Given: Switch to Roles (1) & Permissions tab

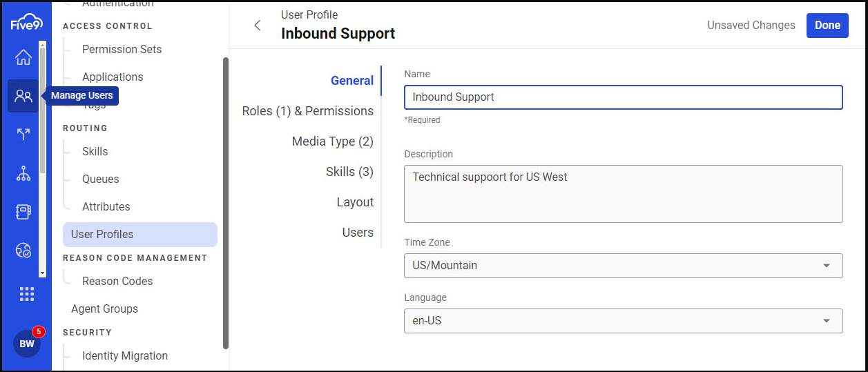Looking at the screenshot, I should tap(308, 111).
